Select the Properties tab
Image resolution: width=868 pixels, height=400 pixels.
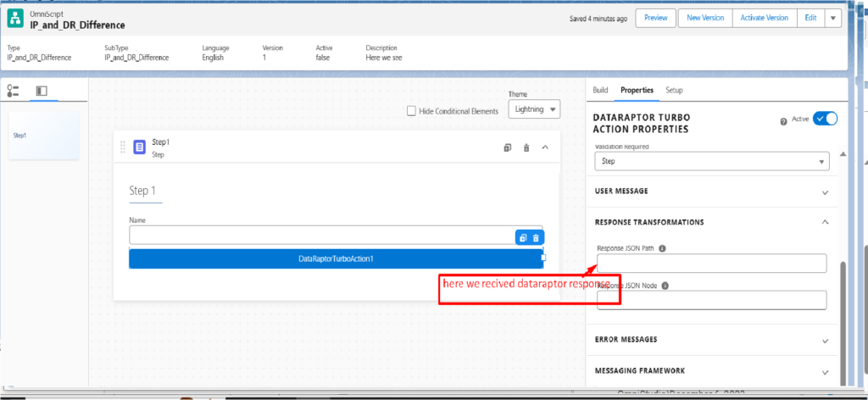point(637,90)
